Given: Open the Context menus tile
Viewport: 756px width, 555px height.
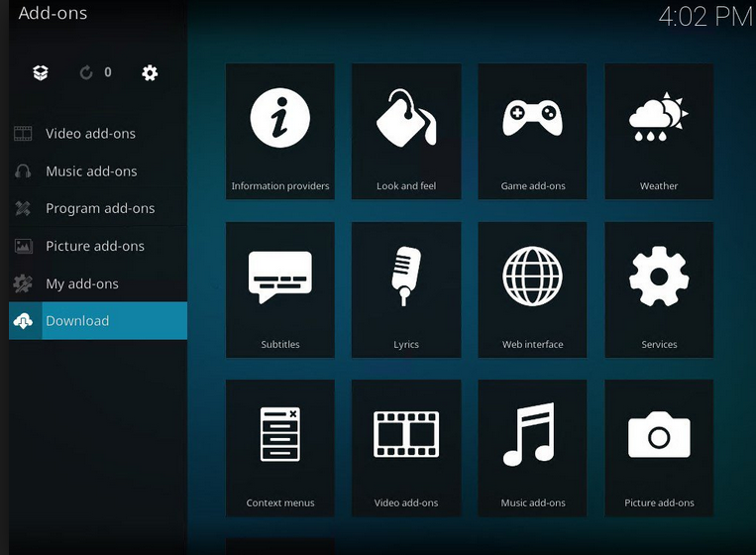Looking at the screenshot, I should tap(280, 448).
